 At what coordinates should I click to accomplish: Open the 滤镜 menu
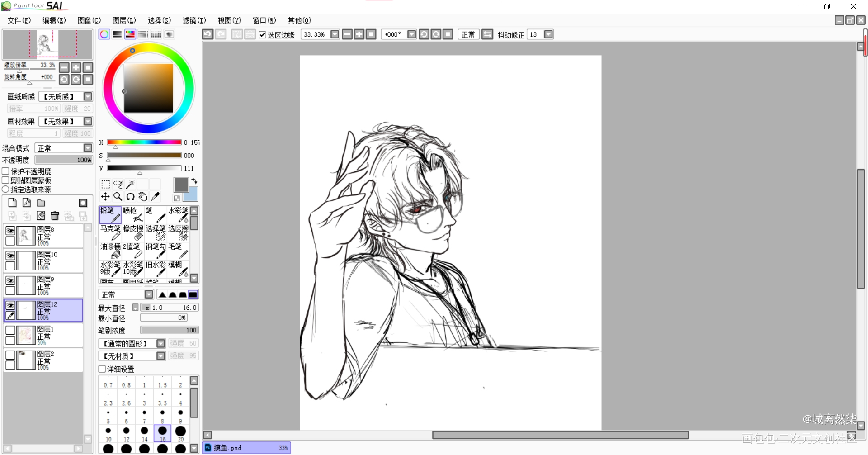(x=194, y=20)
